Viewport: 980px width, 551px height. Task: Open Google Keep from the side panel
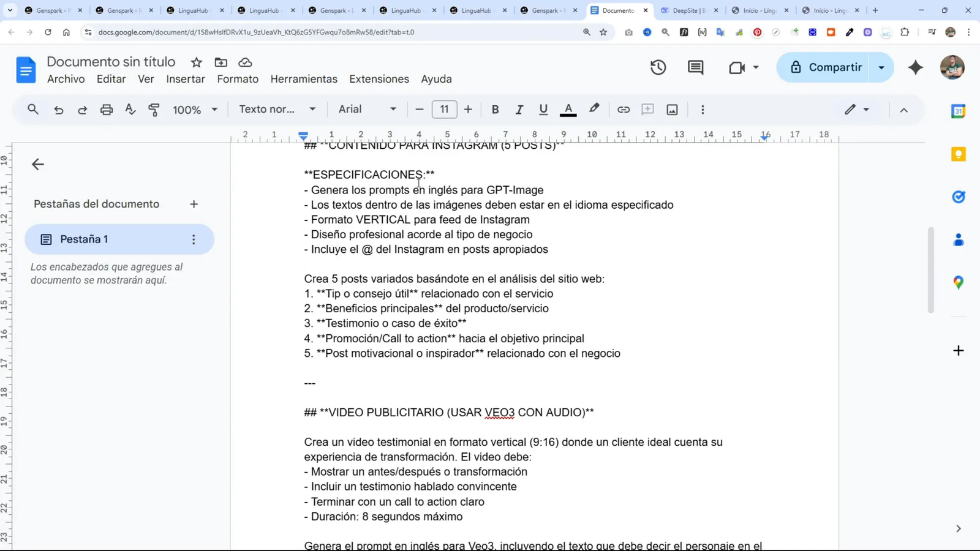tap(957, 154)
